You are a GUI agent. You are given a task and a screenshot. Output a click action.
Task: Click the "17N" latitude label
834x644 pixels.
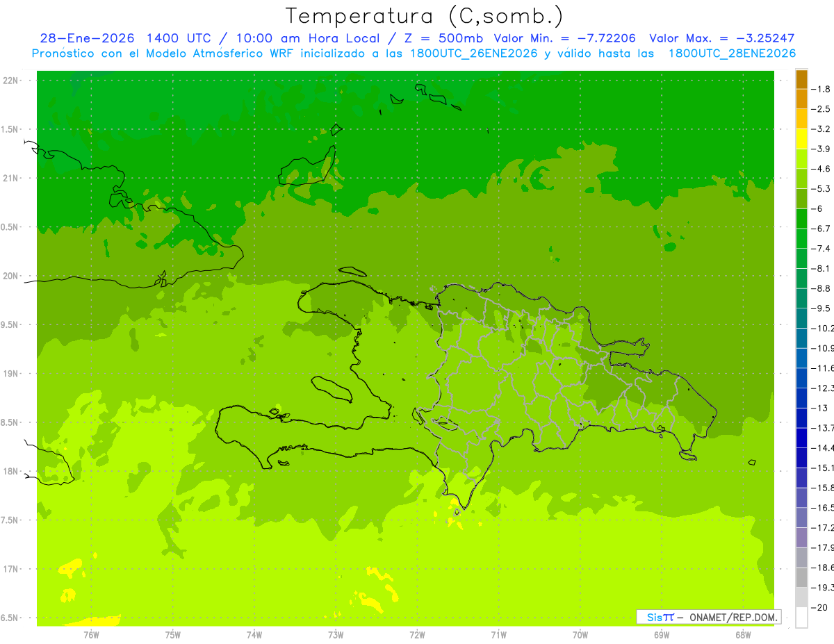[x=10, y=569]
